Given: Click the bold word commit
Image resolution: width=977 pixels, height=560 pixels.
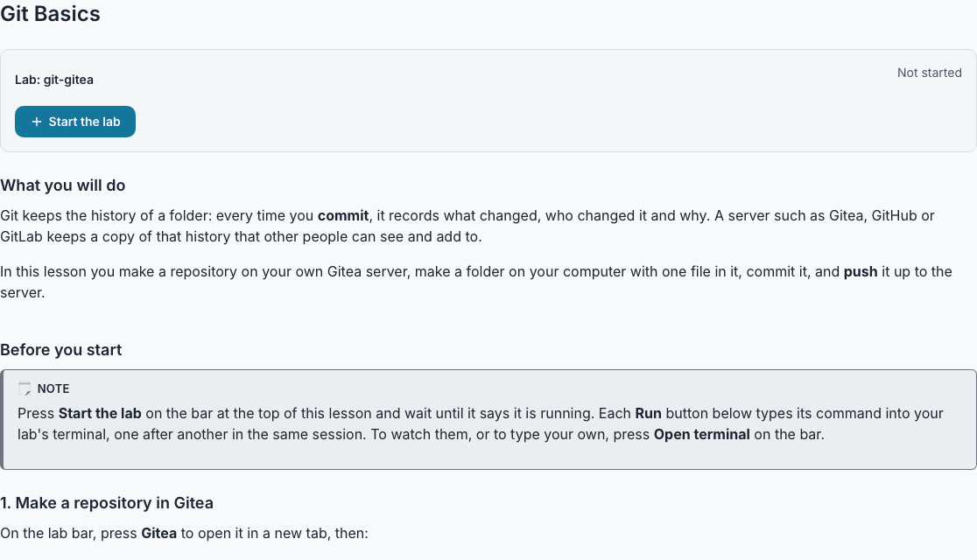Looking at the screenshot, I should (x=343, y=215).
